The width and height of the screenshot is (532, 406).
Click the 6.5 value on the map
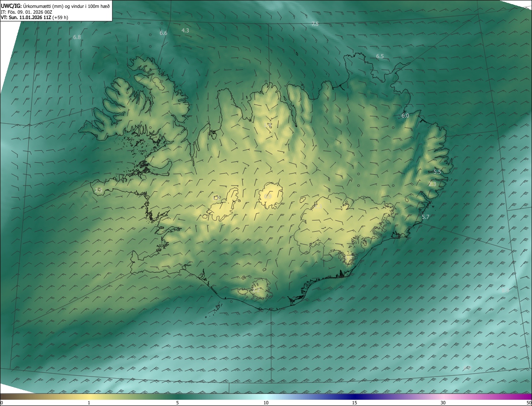click(380, 56)
